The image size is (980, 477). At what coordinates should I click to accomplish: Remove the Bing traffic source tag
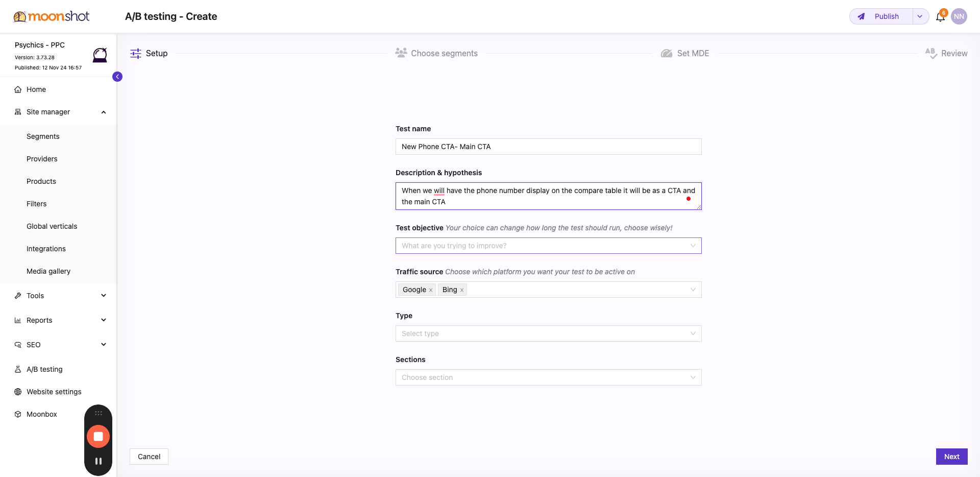pyautogui.click(x=462, y=290)
